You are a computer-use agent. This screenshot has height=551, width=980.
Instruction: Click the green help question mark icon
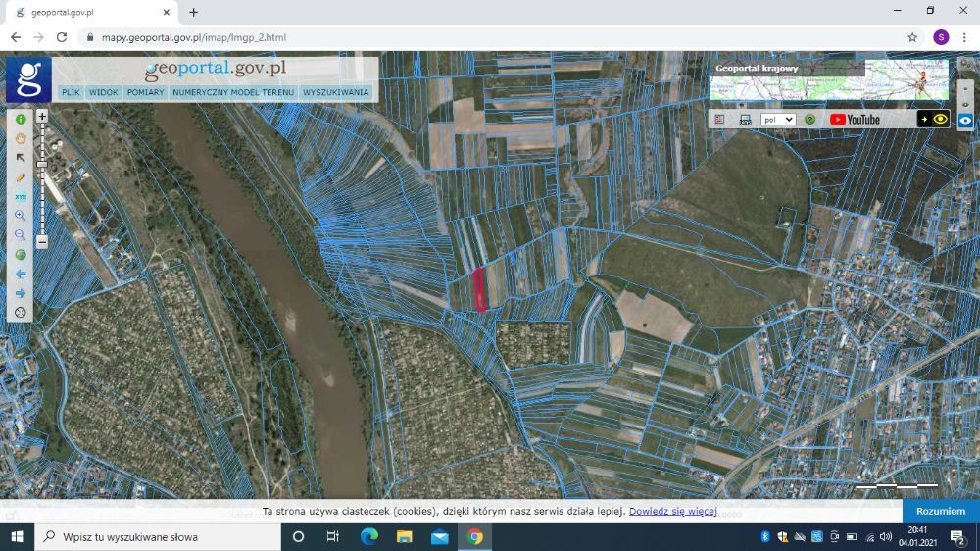pyautogui.click(x=810, y=120)
